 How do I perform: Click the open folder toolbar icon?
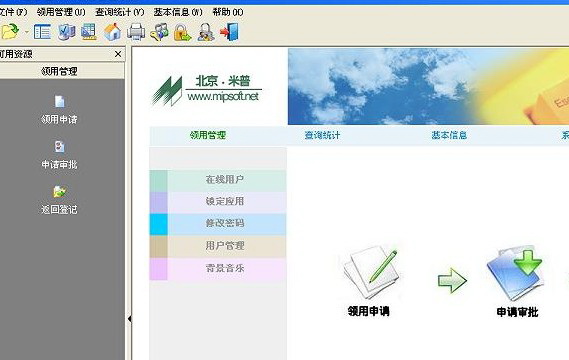(x=10, y=32)
